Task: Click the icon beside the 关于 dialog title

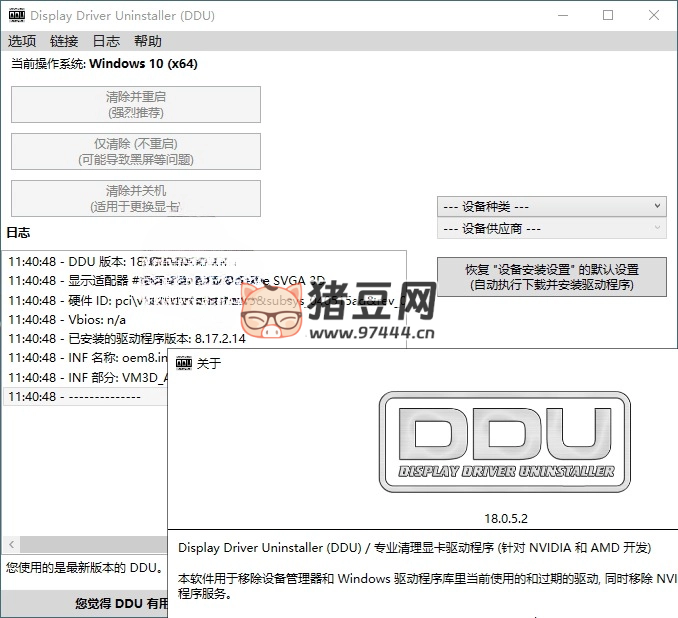Action: point(184,363)
